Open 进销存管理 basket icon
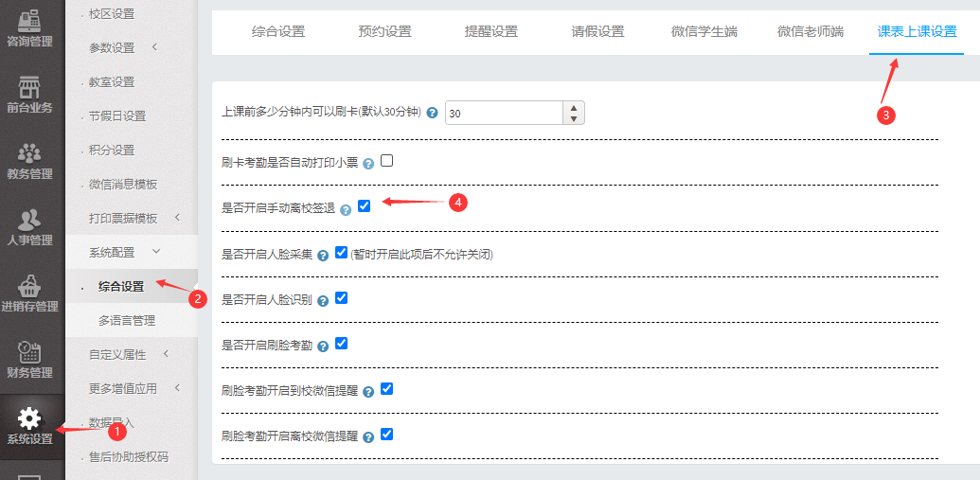The image size is (980, 480). point(29,286)
